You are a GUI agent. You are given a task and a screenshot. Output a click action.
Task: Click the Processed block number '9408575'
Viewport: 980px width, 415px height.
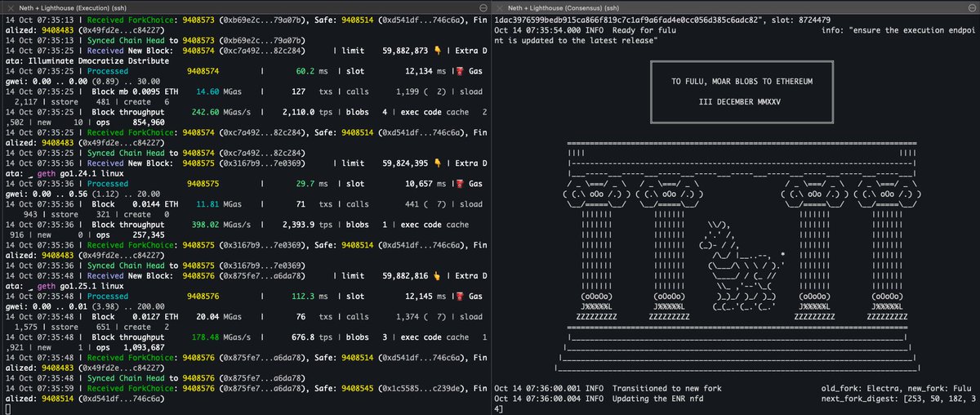coord(203,185)
